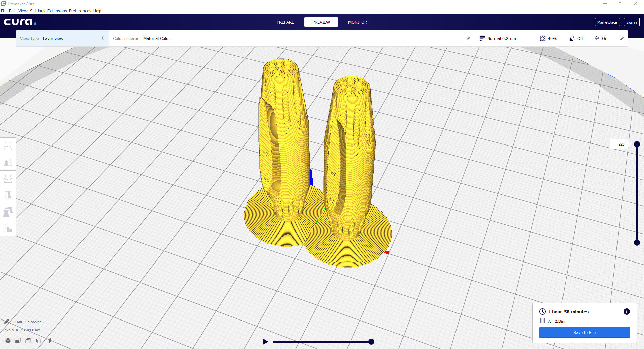Image resolution: width=644 pixels, height=349 pixels.
Task: Click the lower layer slider handle
Action: (x=637, y=243)
